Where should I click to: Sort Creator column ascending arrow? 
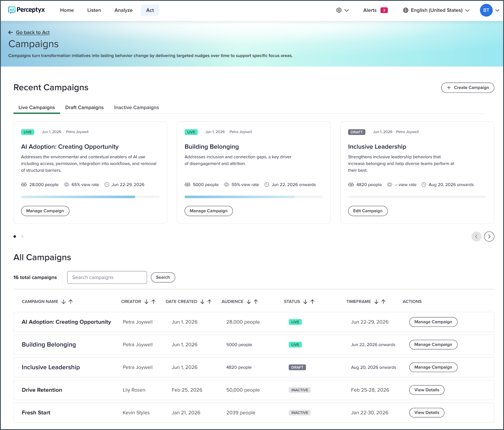click(153, 302)
